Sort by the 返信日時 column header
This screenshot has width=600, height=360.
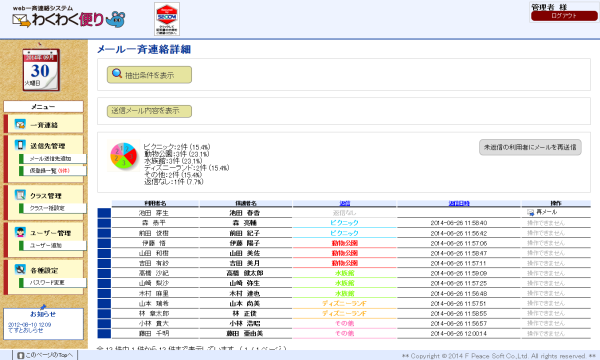coord(459,204)
